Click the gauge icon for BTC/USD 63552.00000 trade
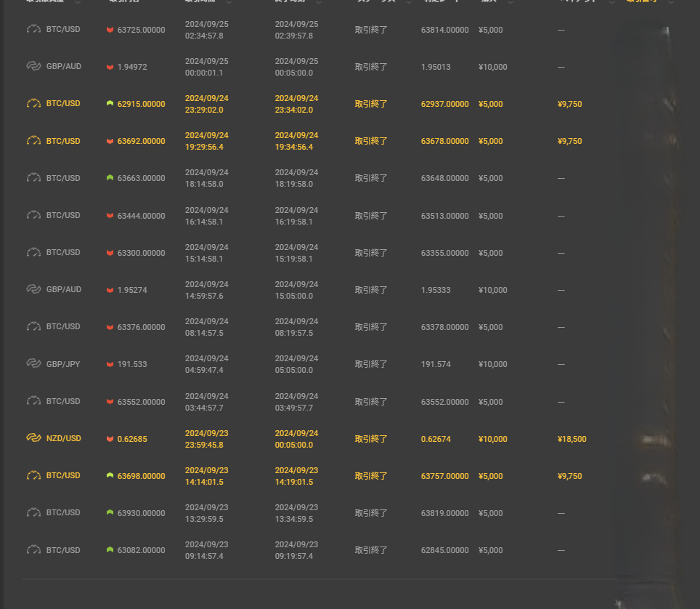 pos(33,401)
